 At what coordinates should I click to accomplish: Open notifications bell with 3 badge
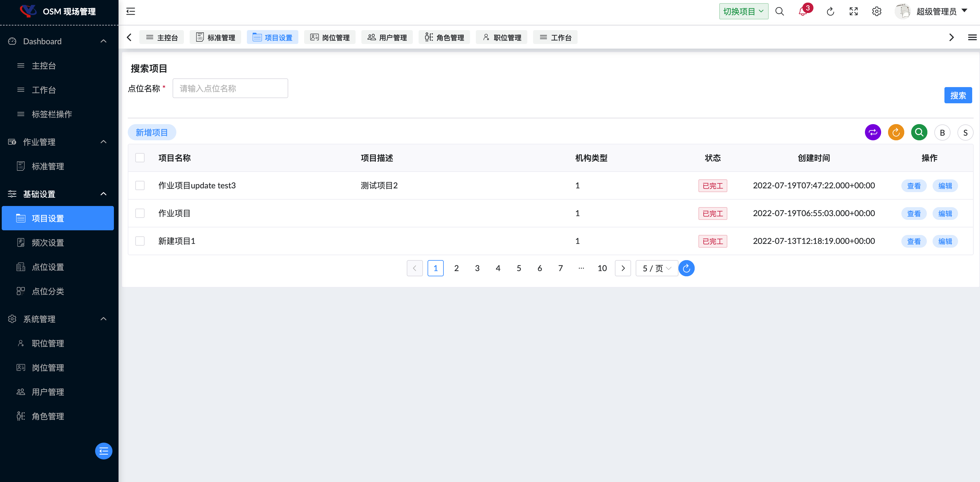[803, 11]
